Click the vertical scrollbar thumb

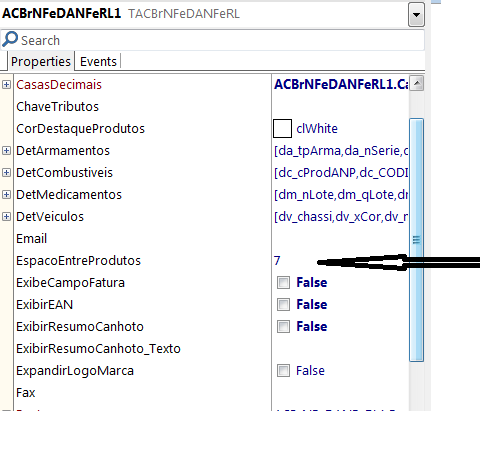[416, 240]
